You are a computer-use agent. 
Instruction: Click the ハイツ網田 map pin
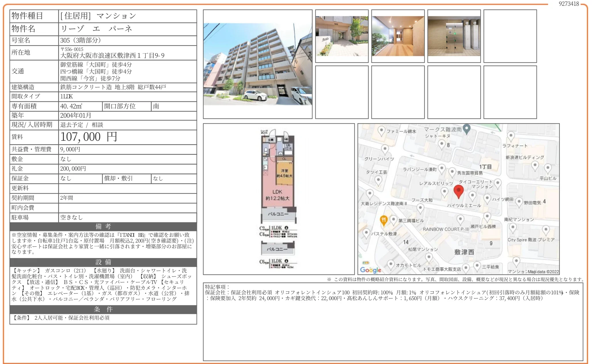pyautogui.click(x=487, y=198)
